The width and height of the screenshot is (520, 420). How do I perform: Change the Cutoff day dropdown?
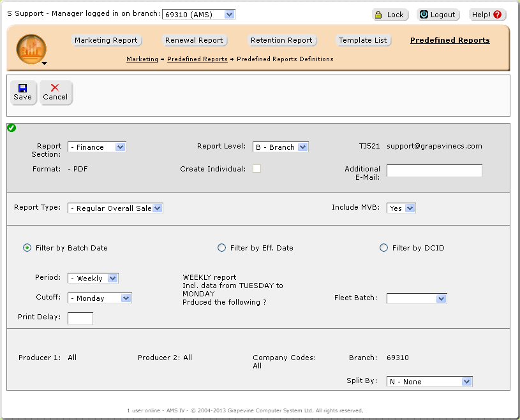click(x=100, y=298)
